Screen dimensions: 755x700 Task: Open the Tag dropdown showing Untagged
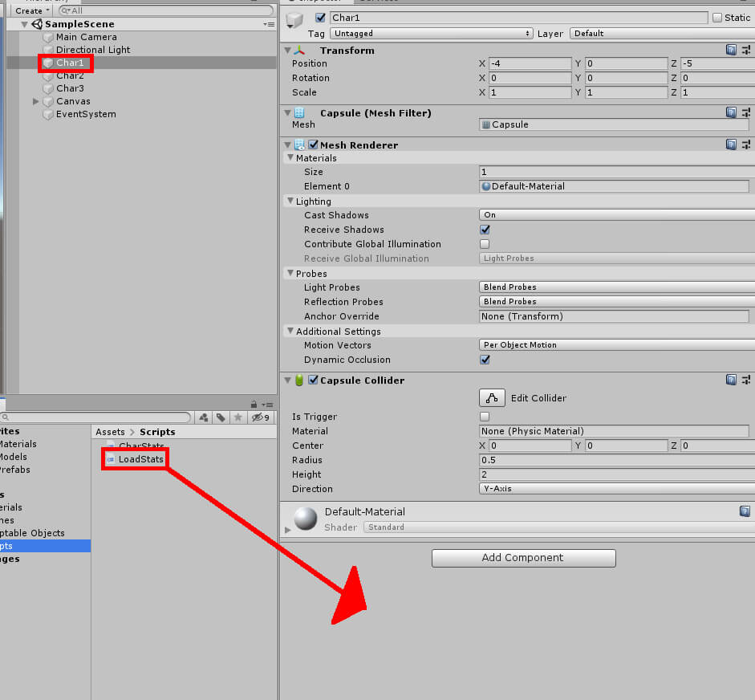pos(431,34)
